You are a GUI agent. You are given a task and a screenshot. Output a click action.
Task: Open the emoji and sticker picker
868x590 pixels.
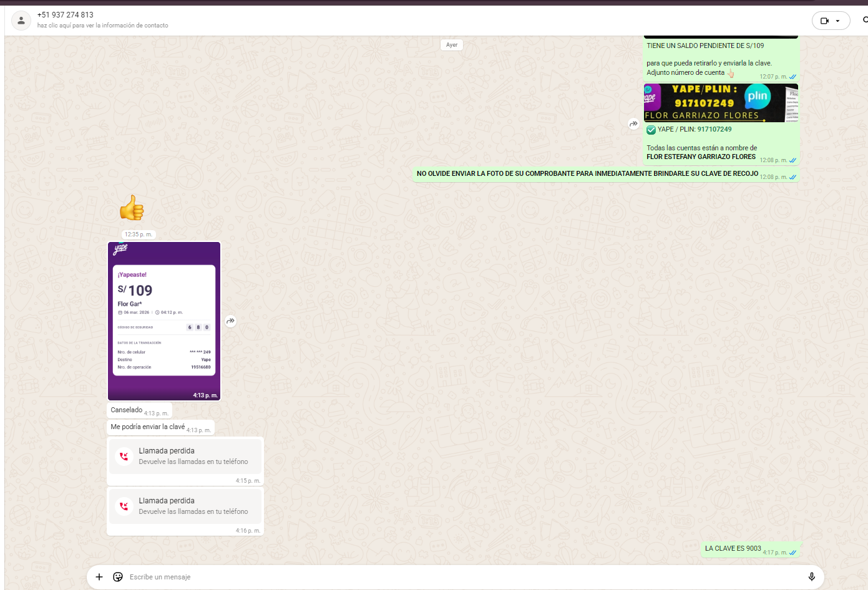coord(118,577)
